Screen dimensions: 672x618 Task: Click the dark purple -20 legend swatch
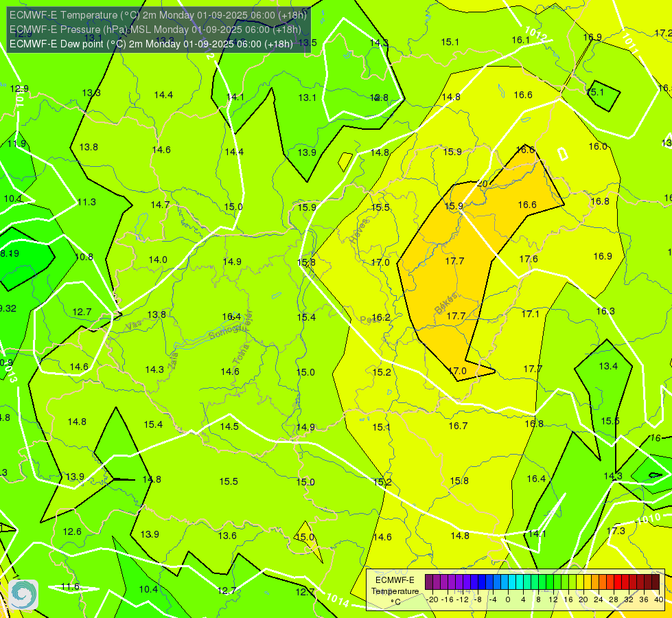click(429, 582)
